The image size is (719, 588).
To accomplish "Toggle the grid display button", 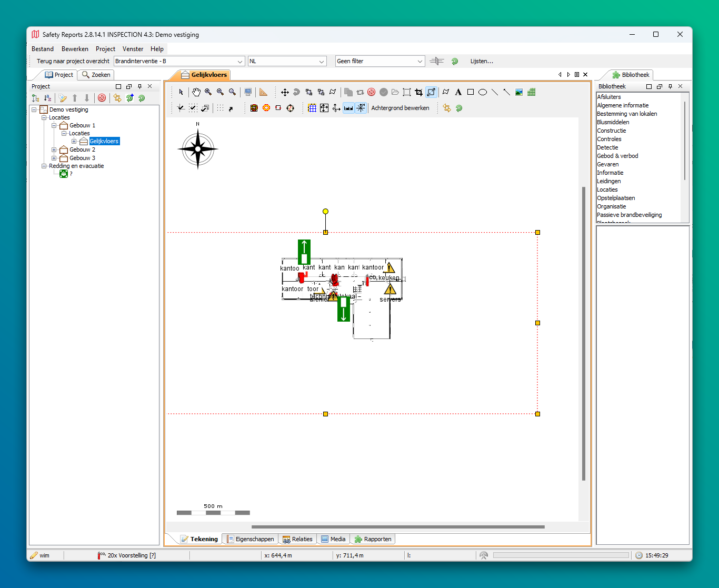I will pyautogui.click(x=312, y=108).
